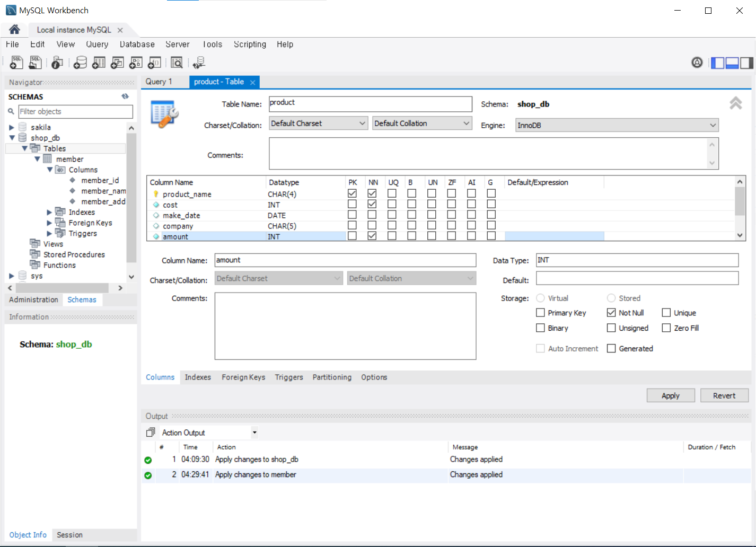This screenshot has width=756, height=547.
Task: Open the Scripting menu
Action: tap(250, 45)
